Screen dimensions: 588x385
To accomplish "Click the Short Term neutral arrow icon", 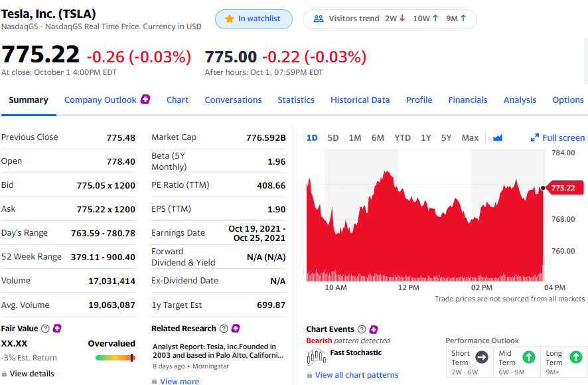I will pos(482,357).
